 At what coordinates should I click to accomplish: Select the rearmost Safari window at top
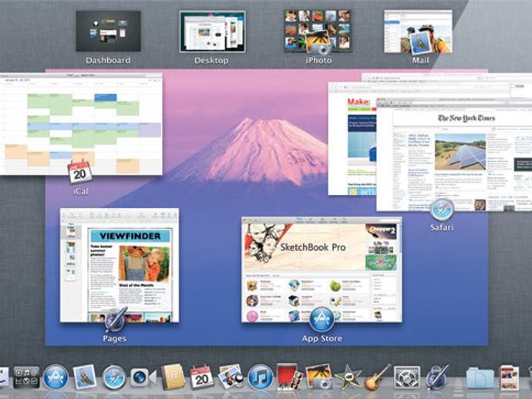[446, 77]
